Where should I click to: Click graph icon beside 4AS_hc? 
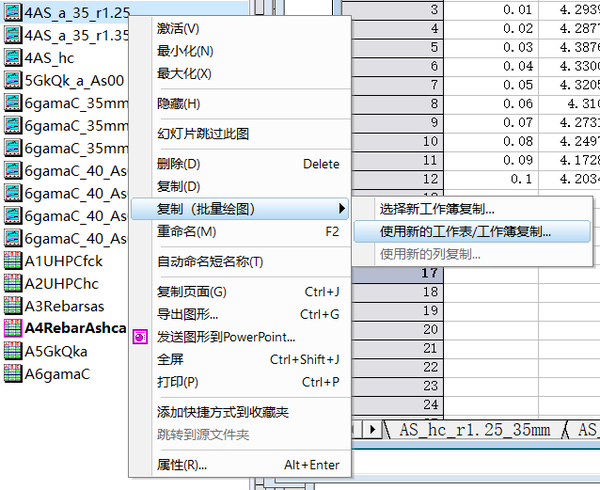click(12, 57)
